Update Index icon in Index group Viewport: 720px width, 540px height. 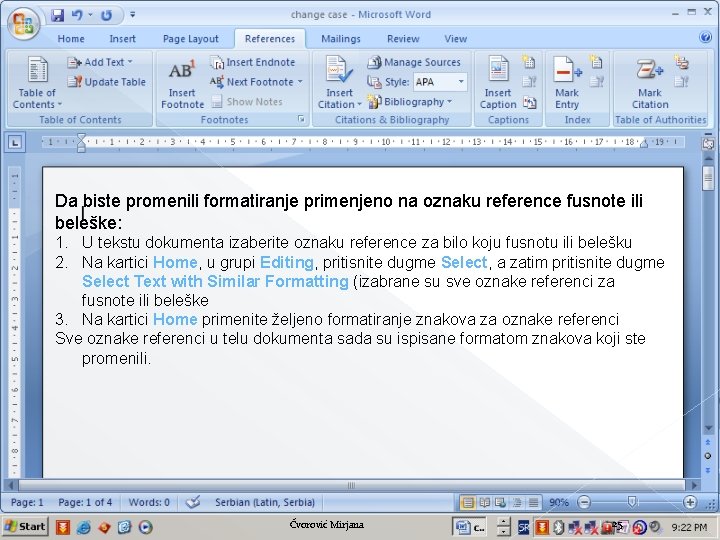596,82
